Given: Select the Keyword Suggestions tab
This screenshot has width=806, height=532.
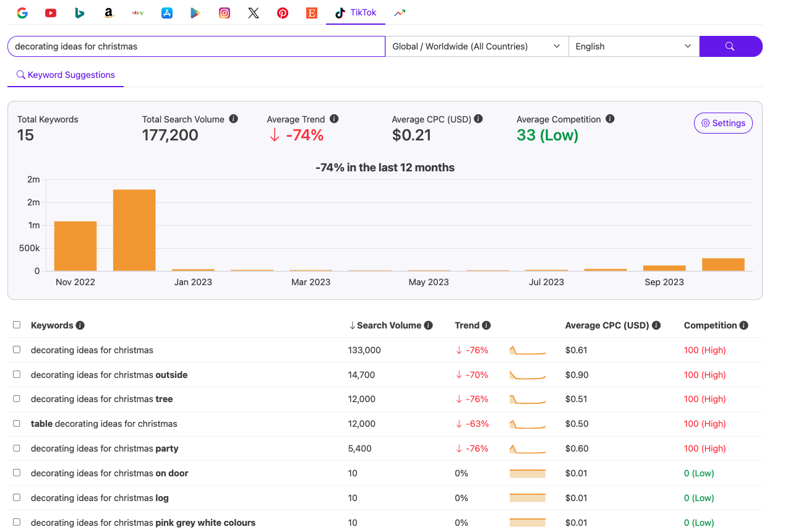Looking at the screenshot, I should (x=65, y=74).
